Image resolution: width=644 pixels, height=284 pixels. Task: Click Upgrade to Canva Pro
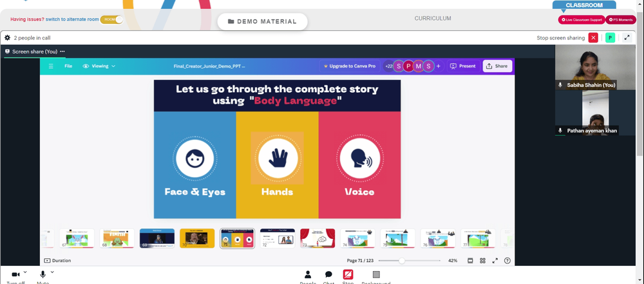(350, 66)
